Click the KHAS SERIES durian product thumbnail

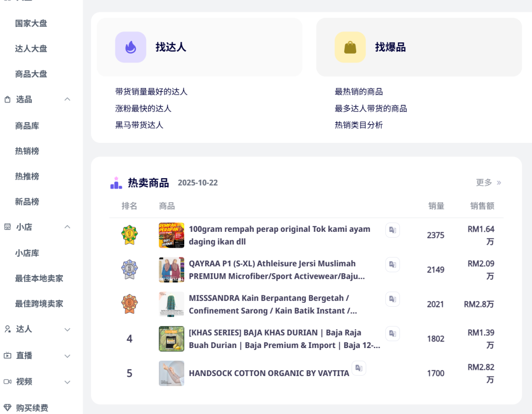coord(171,339)
